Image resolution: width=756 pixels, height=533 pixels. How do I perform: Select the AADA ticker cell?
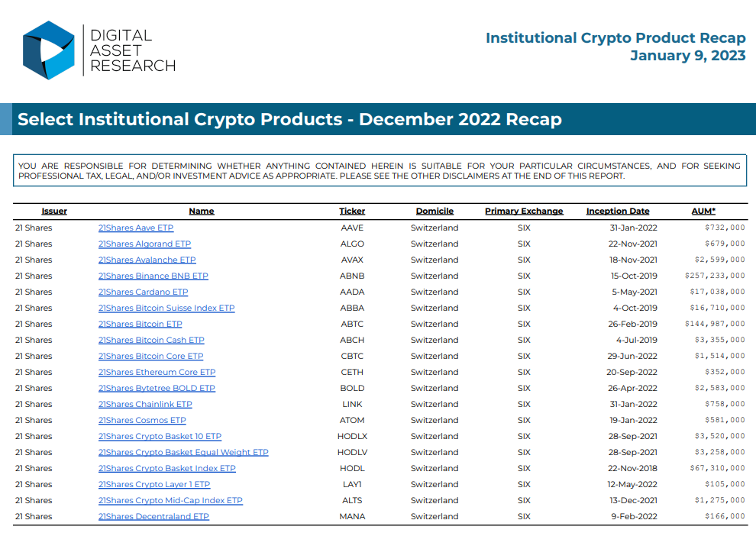tap(352, 292)
